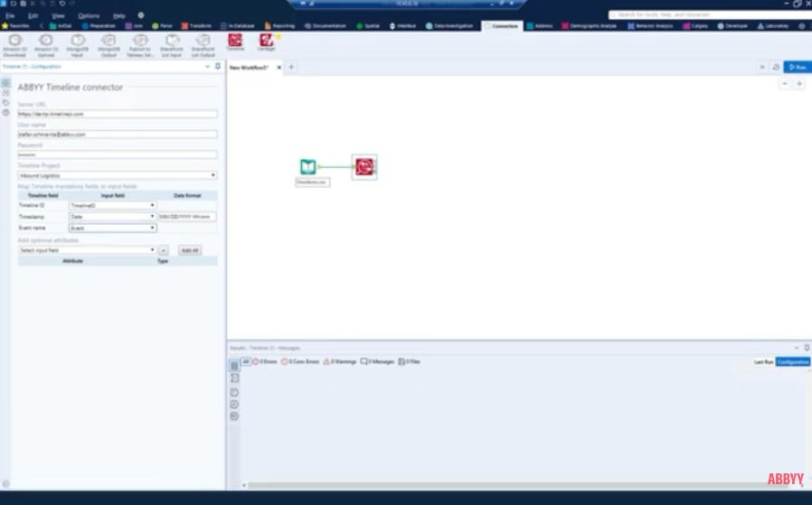This screenshot has height=505, width=812.
Task: Open the help question icon in side strip
Action: (x=5, y=112)
